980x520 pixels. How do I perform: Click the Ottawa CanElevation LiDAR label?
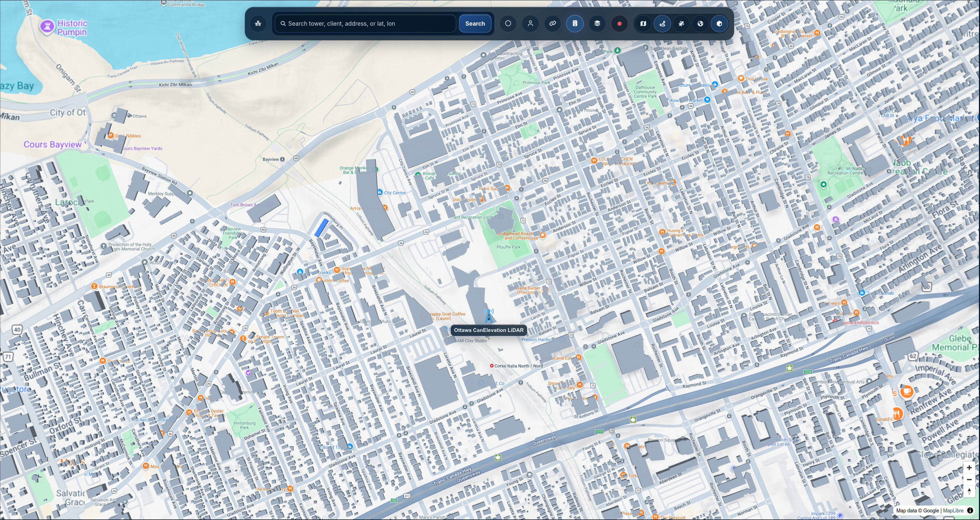tap(488, 330)
